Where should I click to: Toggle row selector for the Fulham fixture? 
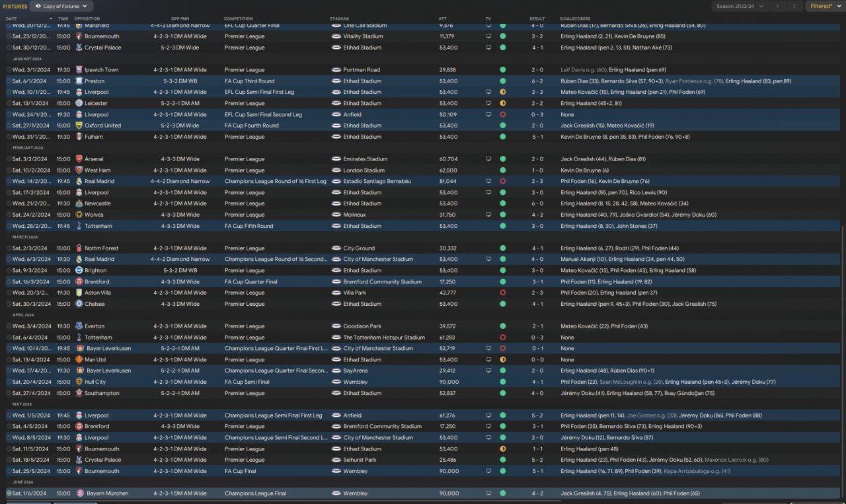pyautogui.click(x=9, y=137)
